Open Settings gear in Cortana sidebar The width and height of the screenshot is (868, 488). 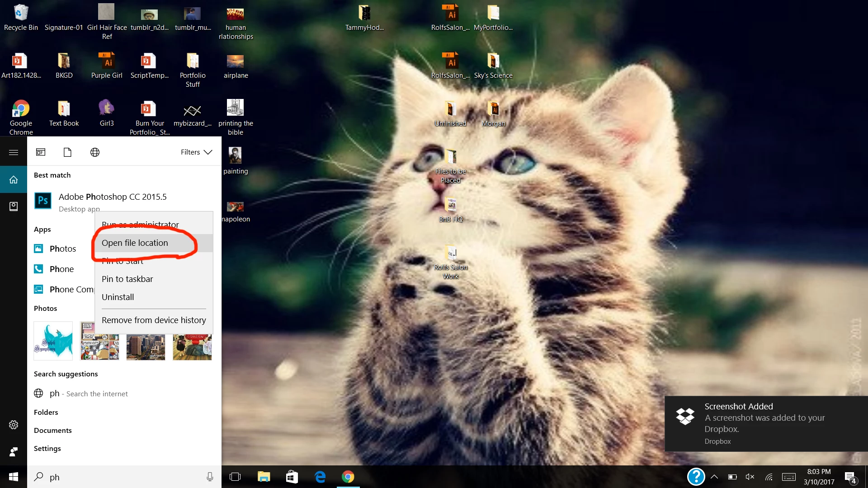tap(14, 425)
